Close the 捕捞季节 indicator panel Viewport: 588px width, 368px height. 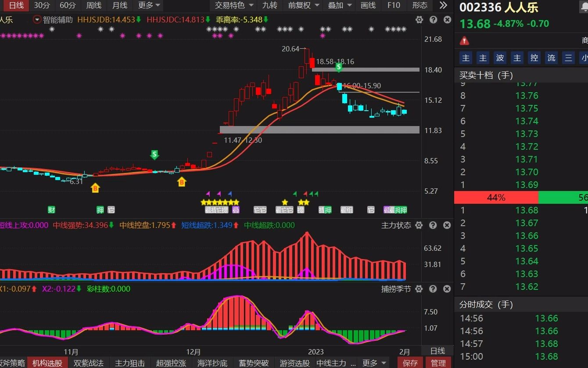[447, 289]
